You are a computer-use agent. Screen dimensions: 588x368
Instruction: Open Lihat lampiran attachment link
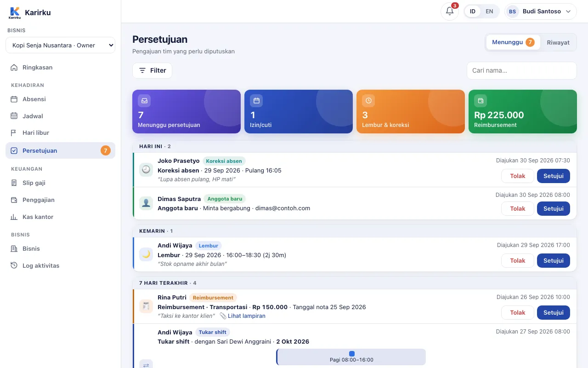point(243,316)
